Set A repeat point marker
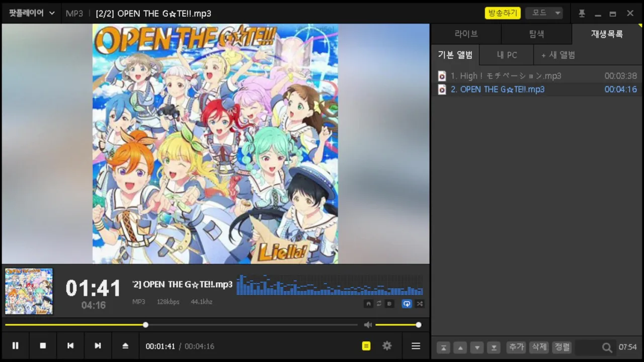Image resolution: width=644 pixels, height=362 pixels. point(368,304)
